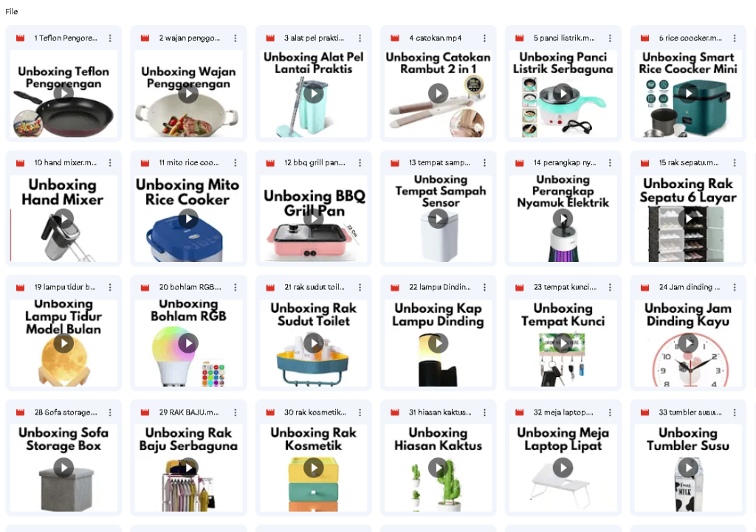Play the Unboxing Meja Laptop Lipat video

click(x=563, y=468)
